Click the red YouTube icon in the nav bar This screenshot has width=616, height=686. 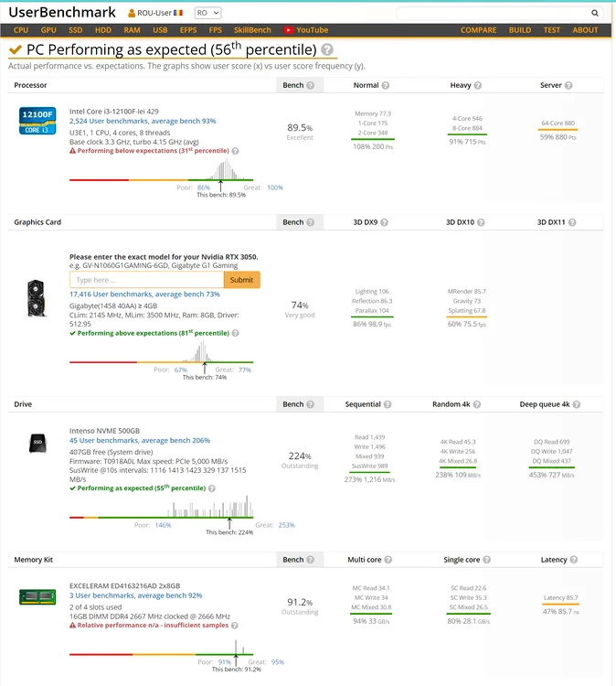click(289, 30)
